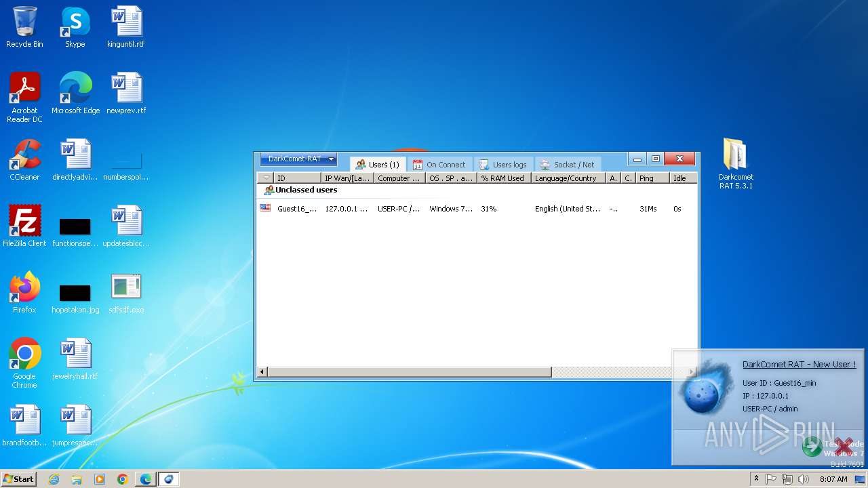
Task: Open File Explorer from the taskbar
Action: 77,479
